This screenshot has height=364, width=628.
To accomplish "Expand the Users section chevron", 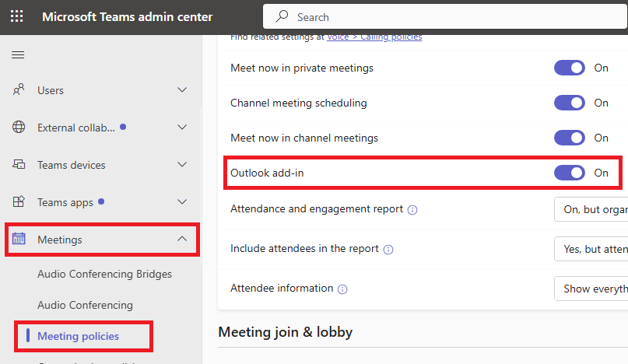I will [182, 89].
